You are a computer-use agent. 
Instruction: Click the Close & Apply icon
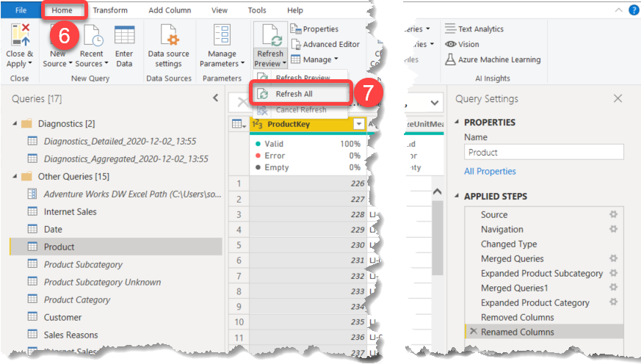pos(21,34)
